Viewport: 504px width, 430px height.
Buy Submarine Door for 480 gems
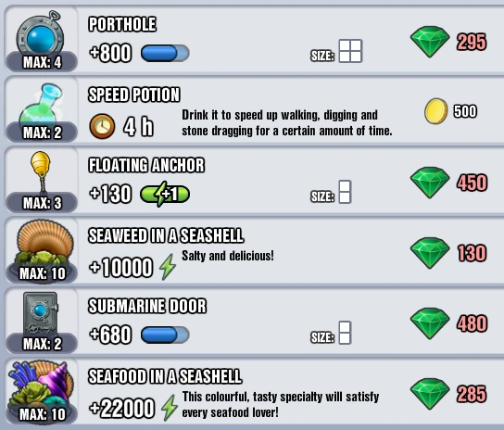coord(449,323)
